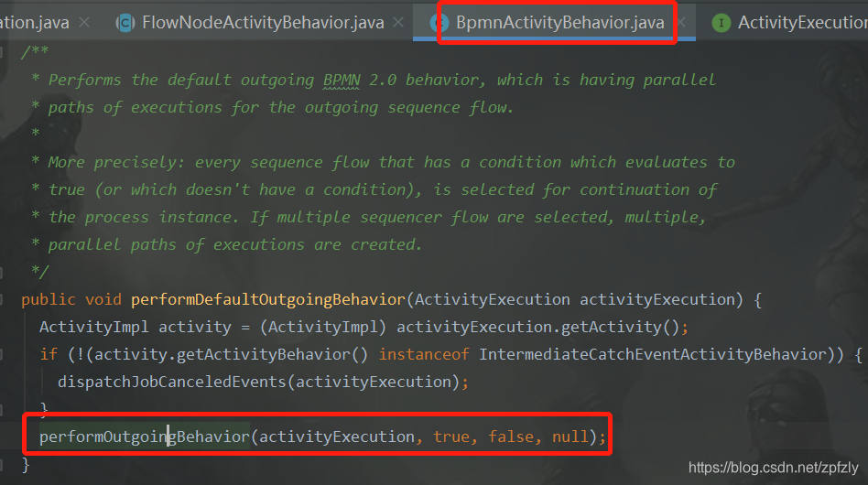
Task: Click the instanceof keyword
Action: pos(424,354)
